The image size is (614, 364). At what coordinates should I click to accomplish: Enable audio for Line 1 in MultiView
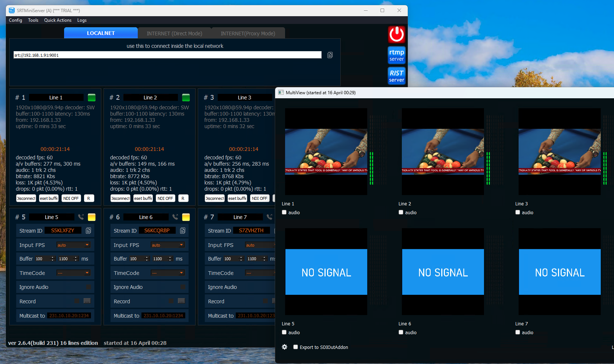click(x=284, y=212)
